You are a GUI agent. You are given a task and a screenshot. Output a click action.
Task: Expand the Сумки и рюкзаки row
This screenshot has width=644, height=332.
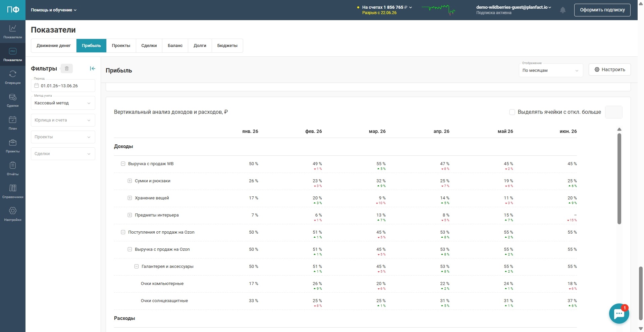[130, 181]
